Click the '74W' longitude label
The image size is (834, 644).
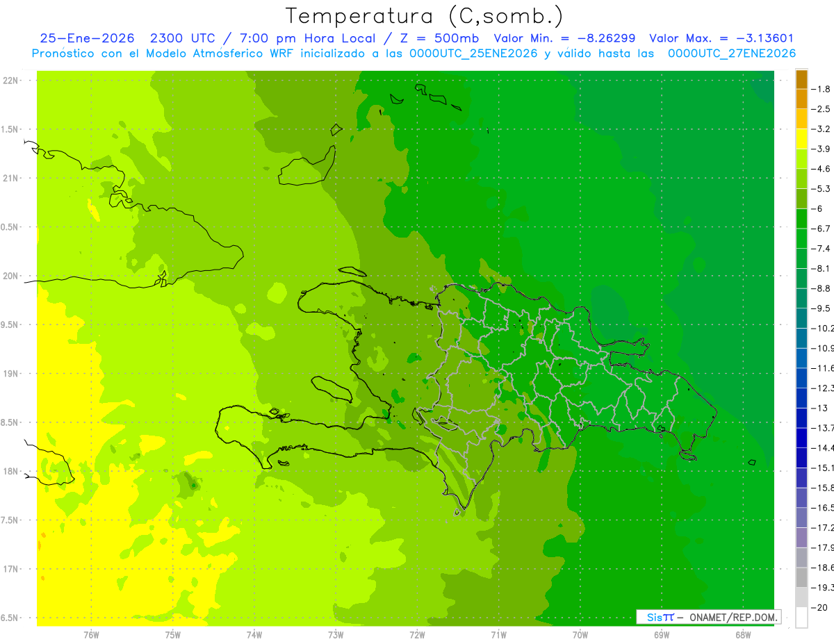(x=254, y=634)
